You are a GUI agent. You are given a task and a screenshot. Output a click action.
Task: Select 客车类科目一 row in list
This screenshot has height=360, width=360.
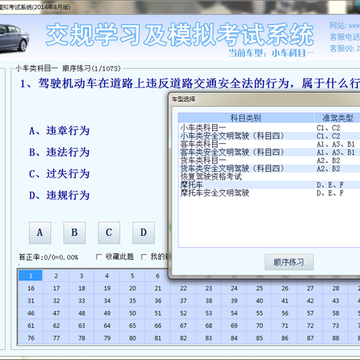point(269,144)
